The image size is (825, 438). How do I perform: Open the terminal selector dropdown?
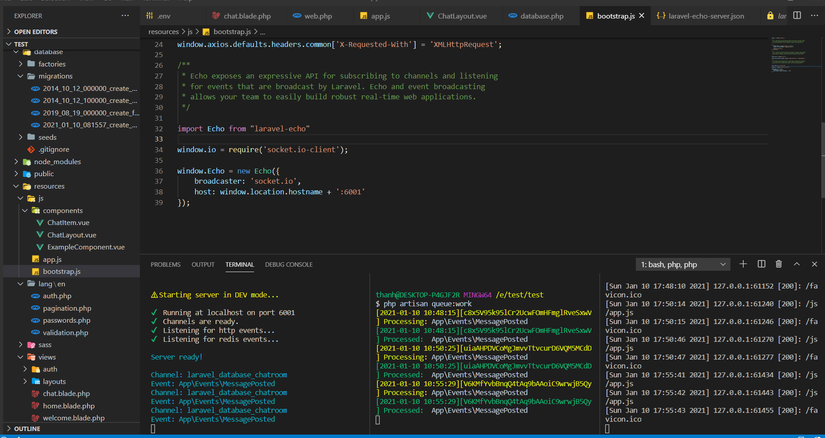pyautogui.click(x=682, y=264)
